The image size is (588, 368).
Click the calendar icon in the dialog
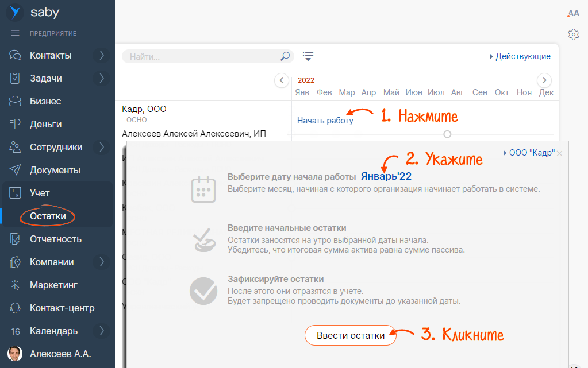(x=203, y=189)
